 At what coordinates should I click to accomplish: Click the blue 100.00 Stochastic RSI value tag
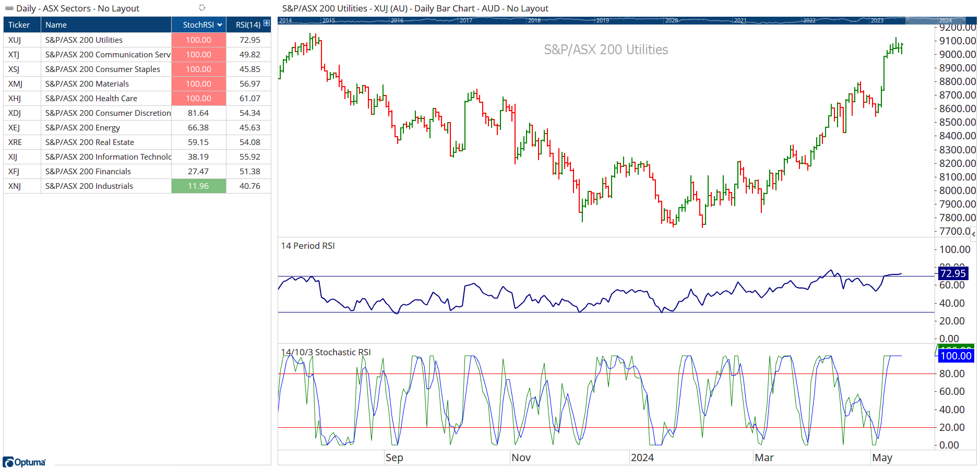pos(956,356)
